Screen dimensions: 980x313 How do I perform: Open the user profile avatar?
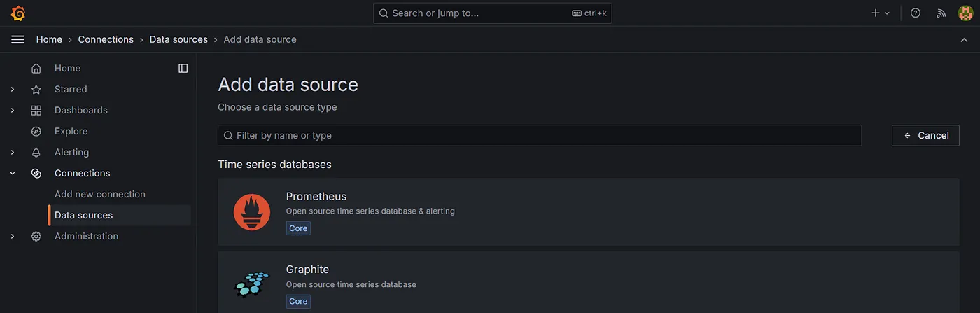click(965, 13)
